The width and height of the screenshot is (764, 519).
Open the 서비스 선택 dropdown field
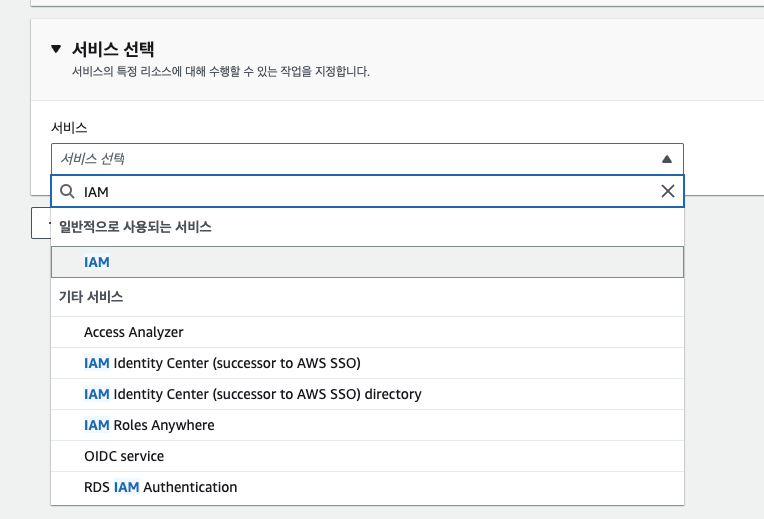click(x=367, y=159)
